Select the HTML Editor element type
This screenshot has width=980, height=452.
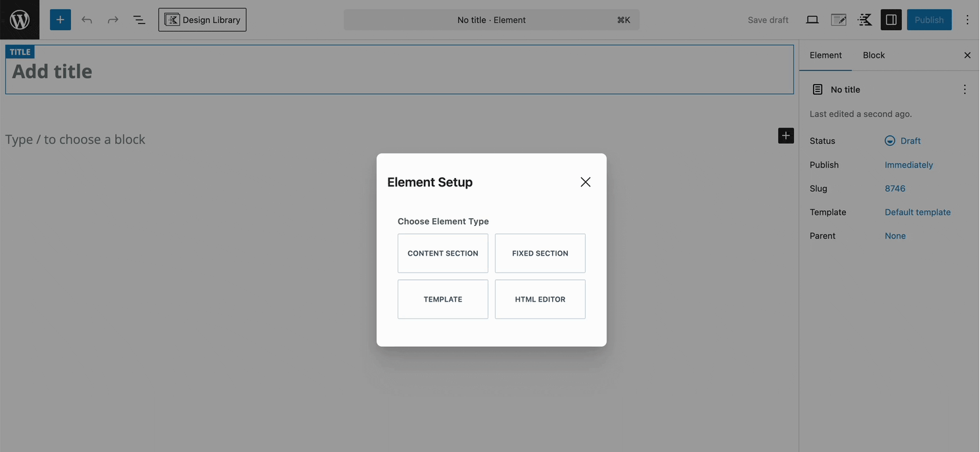(x=540, y=299)
